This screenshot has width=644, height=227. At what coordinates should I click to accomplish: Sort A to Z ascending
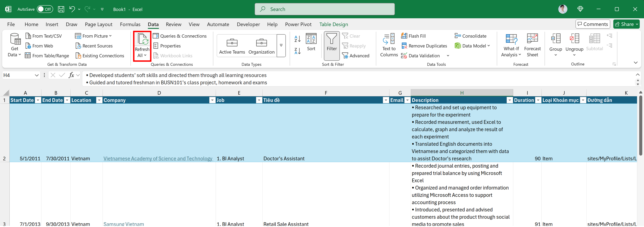(297, 39)
